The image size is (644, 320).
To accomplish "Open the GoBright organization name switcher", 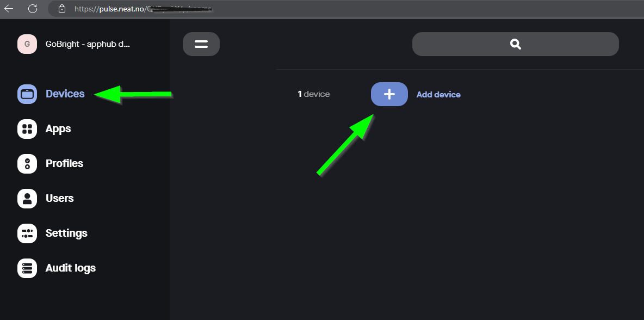I will (x=88, y=45).
